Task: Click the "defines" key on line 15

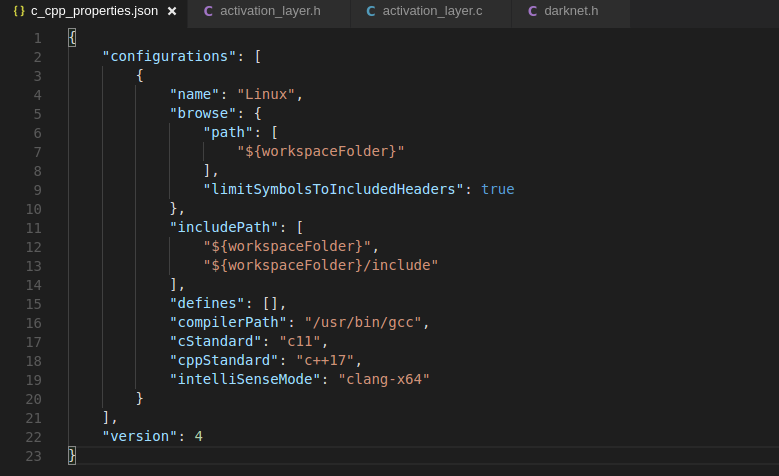Action: coord(207,303)
